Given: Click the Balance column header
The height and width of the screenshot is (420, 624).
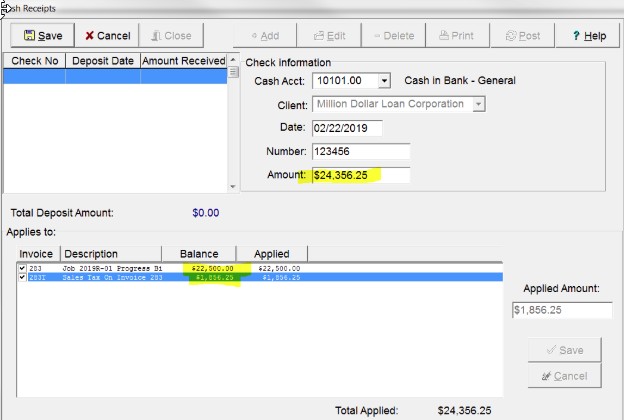Looking at the screenshot, I should 199,254.
